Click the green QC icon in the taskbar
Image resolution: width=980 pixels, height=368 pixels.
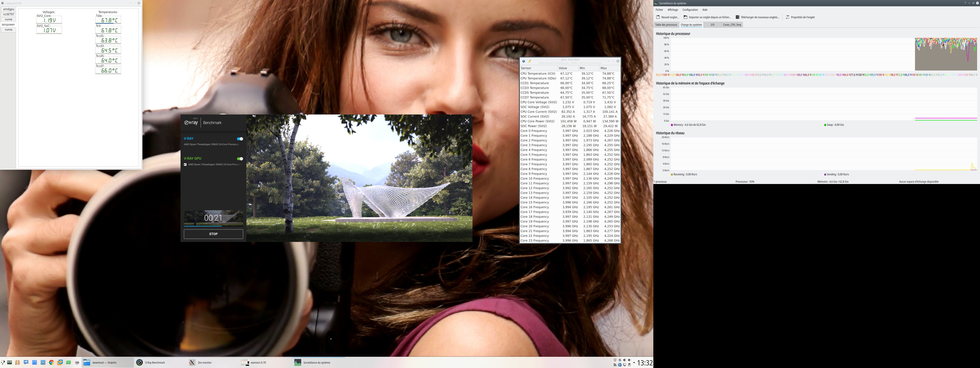click(68, 362)
